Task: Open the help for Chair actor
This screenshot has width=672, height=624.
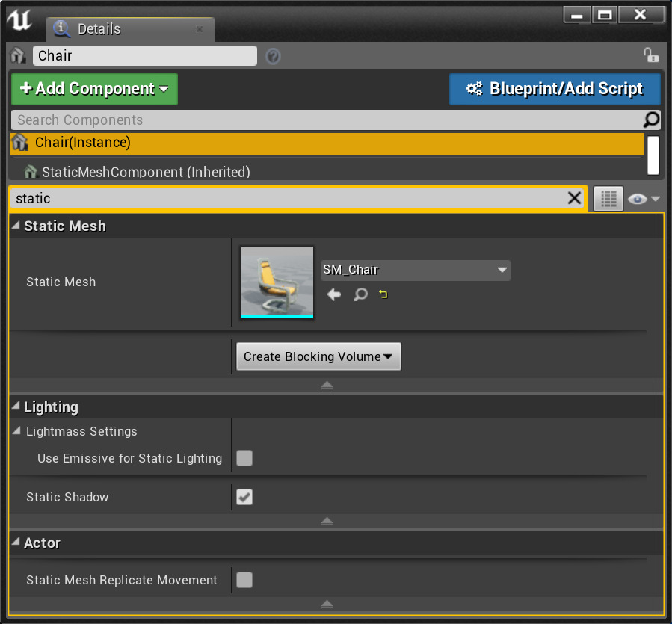Action: pos(272,55)
